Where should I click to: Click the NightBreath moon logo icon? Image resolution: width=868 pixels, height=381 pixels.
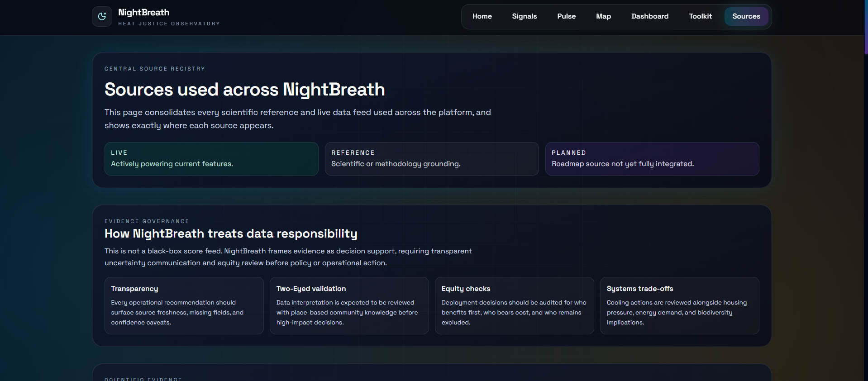click(x=102, y=16)
